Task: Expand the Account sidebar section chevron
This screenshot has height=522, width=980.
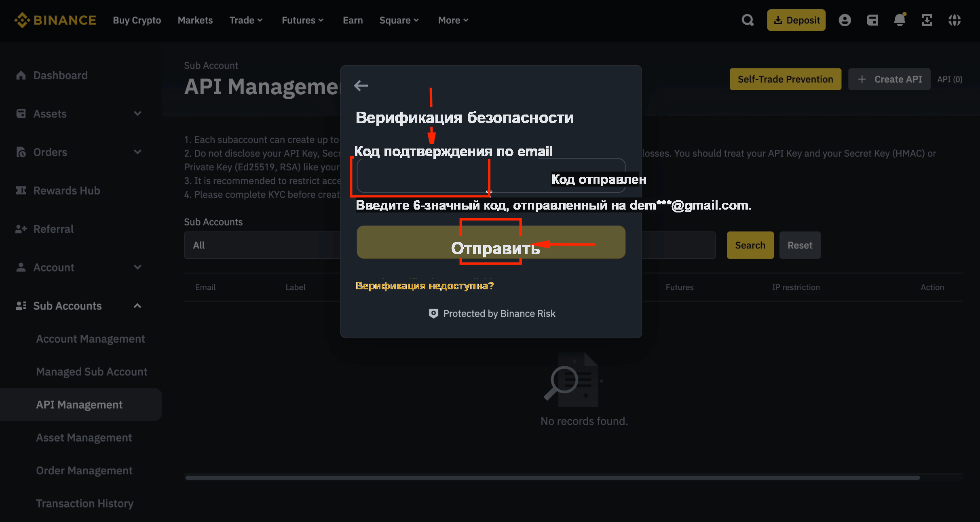Action: point(137,267)
